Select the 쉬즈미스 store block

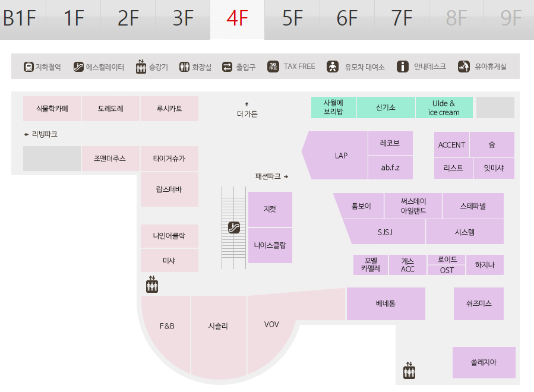[479, 304]
